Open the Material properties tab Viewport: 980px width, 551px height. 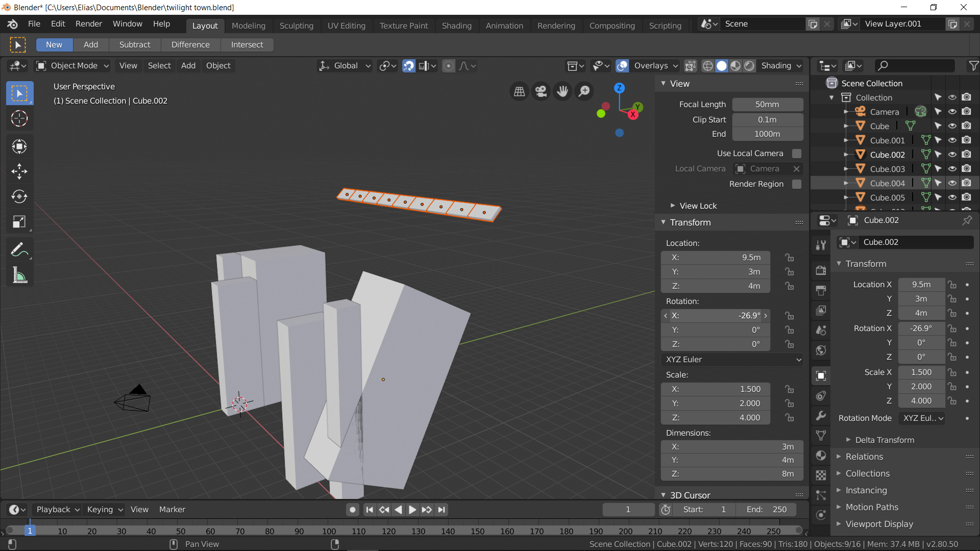click(821, 456)
